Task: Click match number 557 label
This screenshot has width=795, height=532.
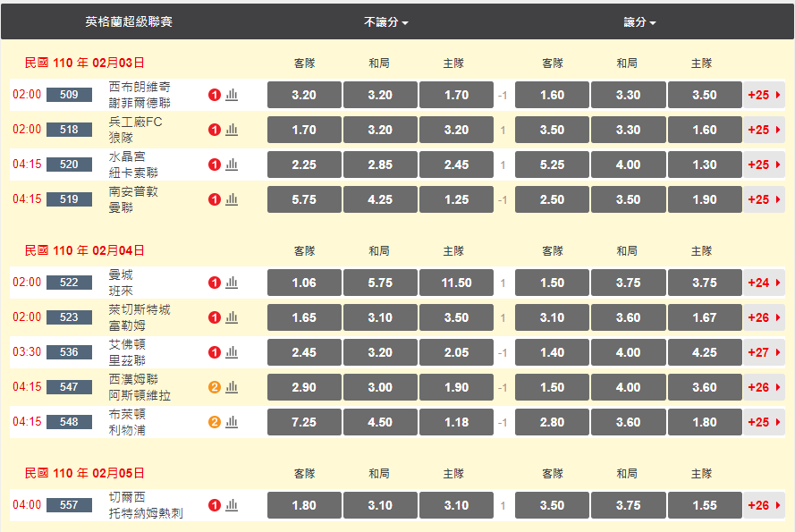Action: [69, 505]
